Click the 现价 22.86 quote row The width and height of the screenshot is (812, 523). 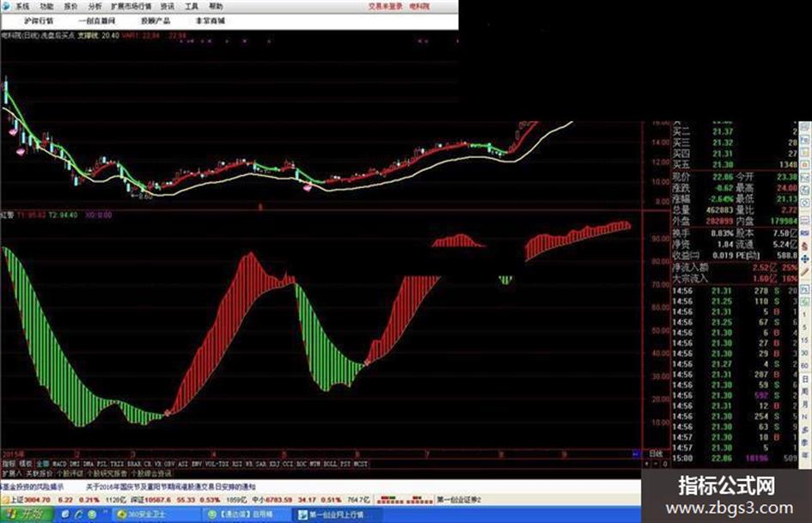point(735,177)
